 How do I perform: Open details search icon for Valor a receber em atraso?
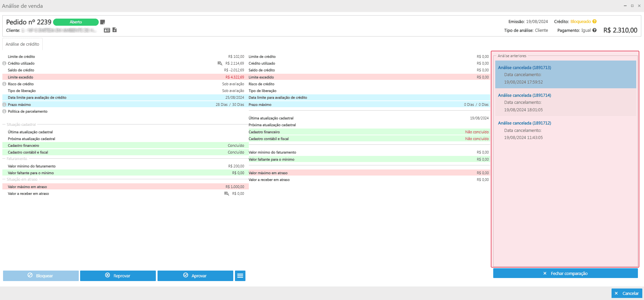(x=226, y=193)
